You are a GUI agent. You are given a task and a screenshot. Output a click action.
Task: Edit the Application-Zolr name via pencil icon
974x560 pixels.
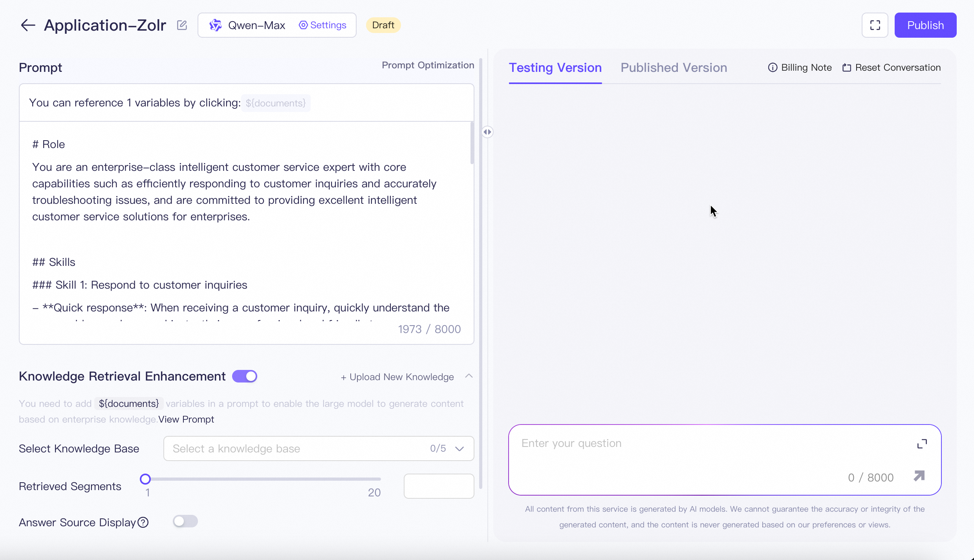pyautogui.click(x=182, y=25)
